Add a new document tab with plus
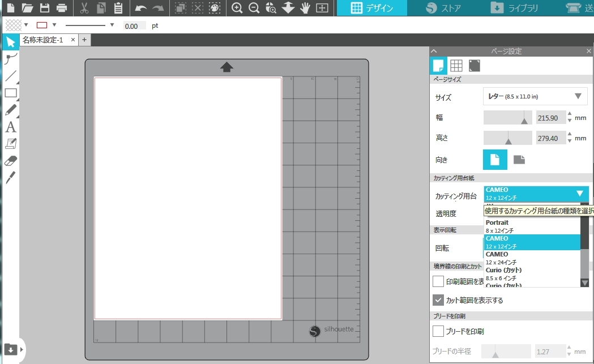The width and height of the screenshot is (594, 364). pyautogui.click(x=84, y=40)
